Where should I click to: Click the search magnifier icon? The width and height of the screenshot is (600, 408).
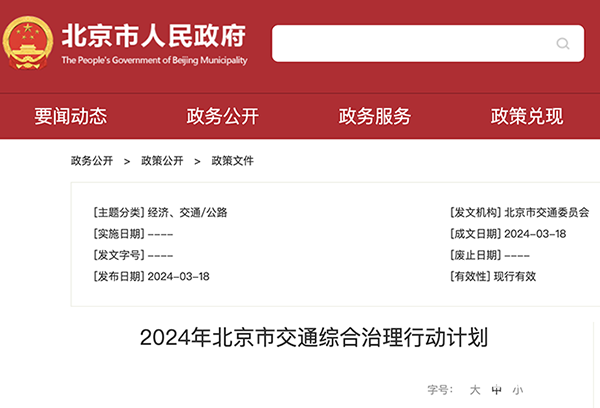[x=562, y=43]
